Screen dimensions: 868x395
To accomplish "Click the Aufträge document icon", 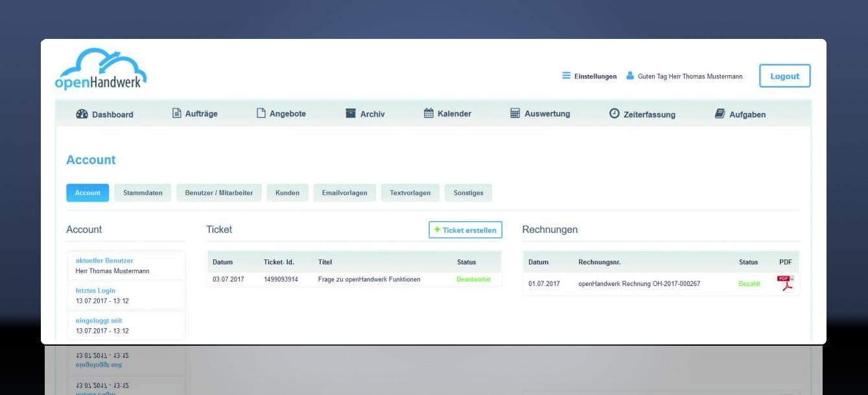I will 176,114.
